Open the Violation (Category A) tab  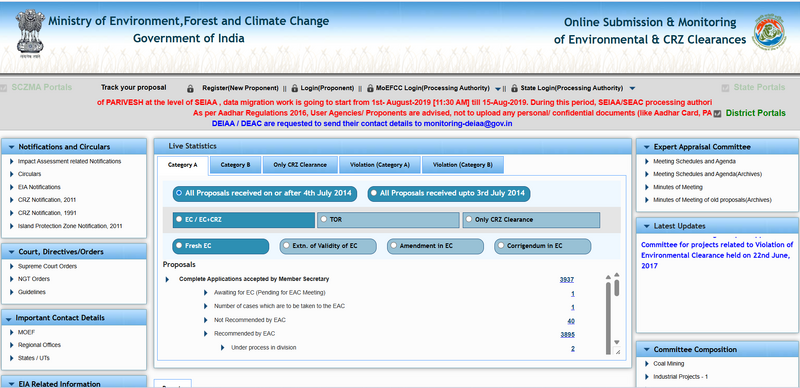point(380,165)
